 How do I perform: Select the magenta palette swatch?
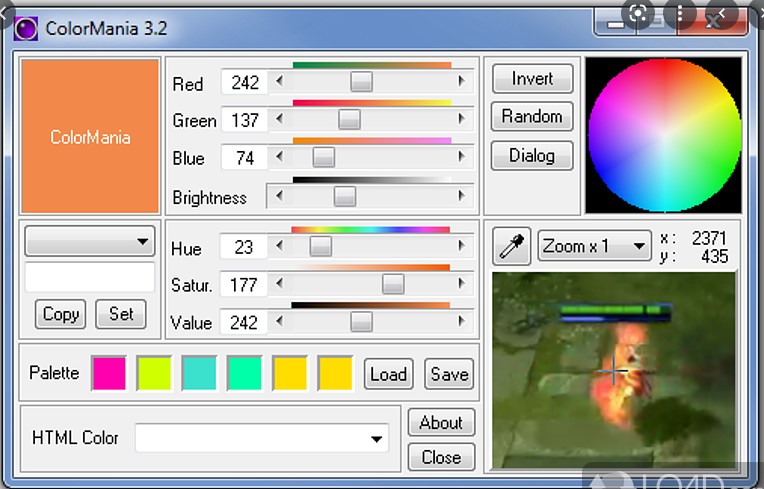tap(109, 373)
